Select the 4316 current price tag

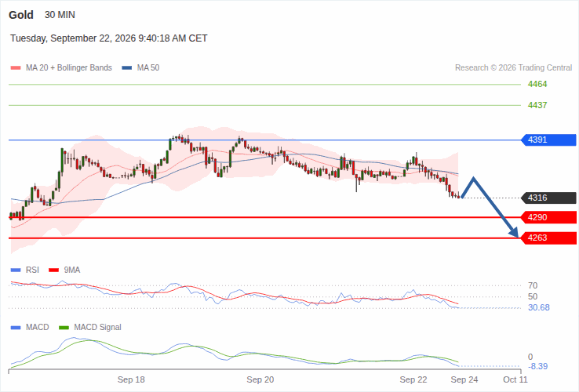(548, 198)
